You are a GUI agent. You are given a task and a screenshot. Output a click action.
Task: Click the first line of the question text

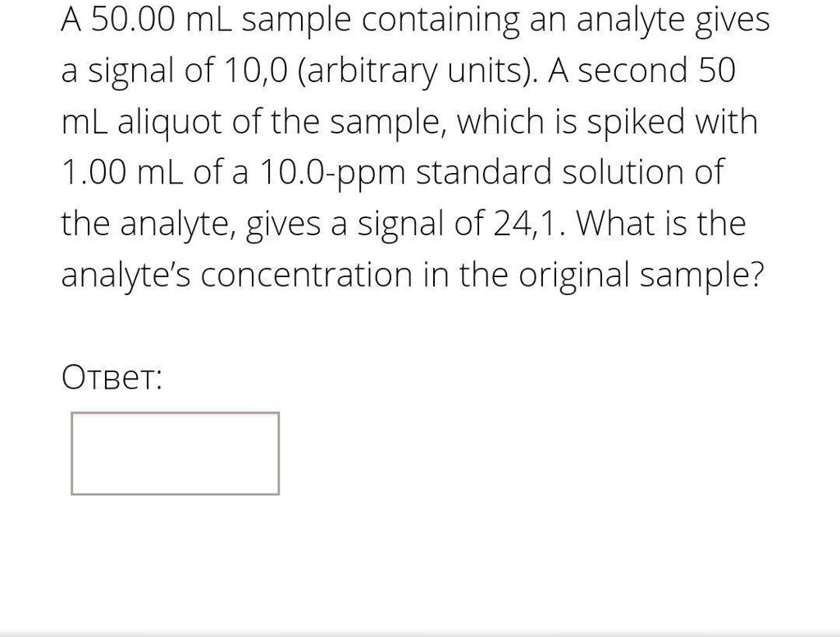pos(410,19)
